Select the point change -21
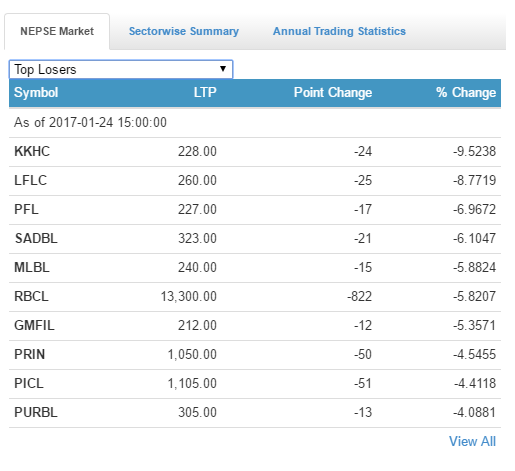 (363, 238)
